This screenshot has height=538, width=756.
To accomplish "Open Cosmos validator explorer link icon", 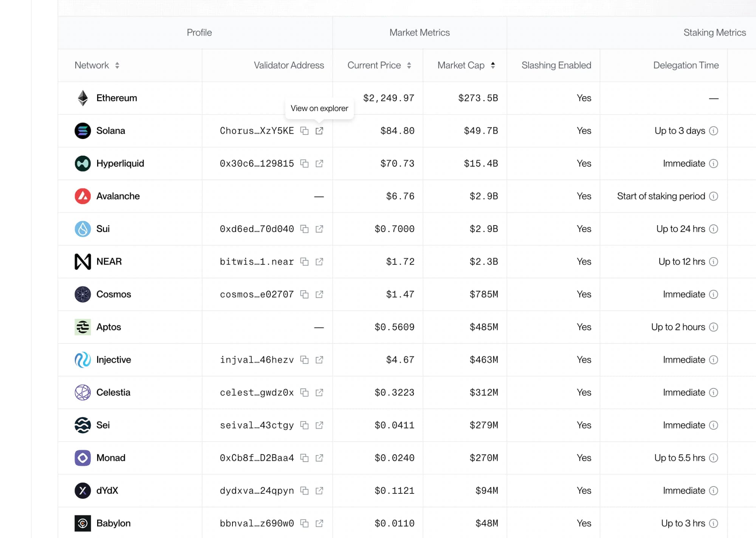I will tap(319, 294).
